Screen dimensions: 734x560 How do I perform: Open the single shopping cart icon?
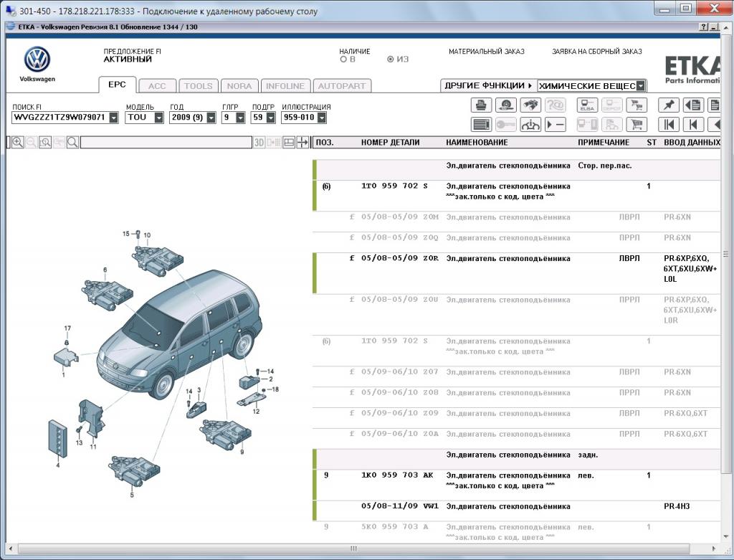coord(637,125)
